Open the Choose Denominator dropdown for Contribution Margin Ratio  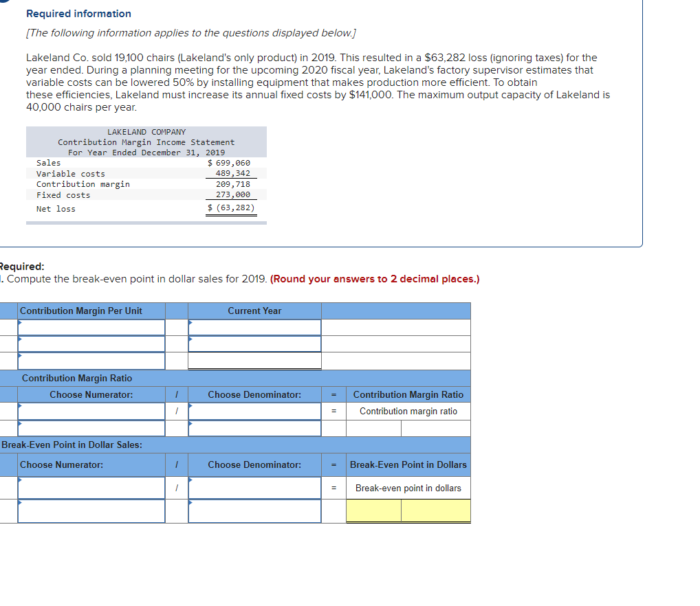[254, 411]
